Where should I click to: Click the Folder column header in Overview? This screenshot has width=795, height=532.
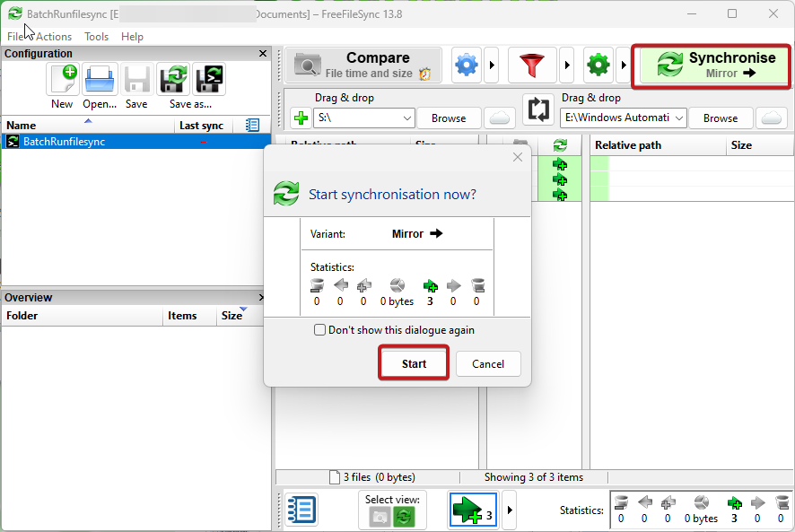pyautogui.click(x=83, y=316)
